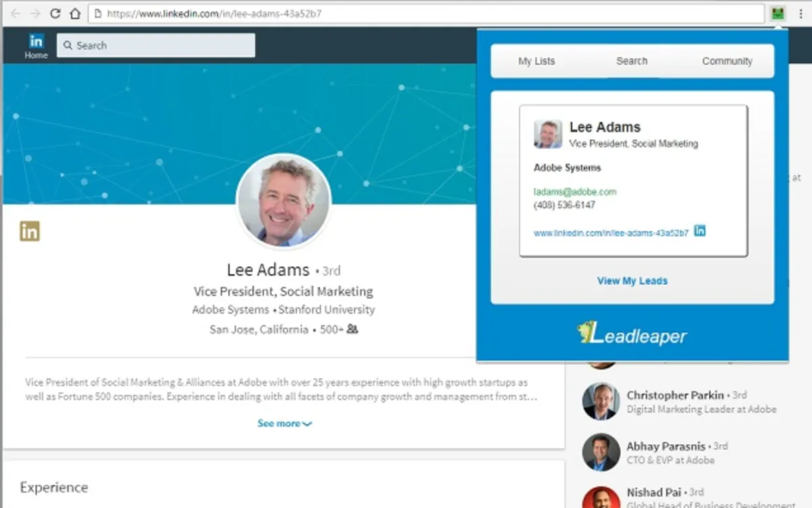The width and height of the screenshot is (812, 508).
Task: Switch to the Community tab
Action: tap(727, 61)
